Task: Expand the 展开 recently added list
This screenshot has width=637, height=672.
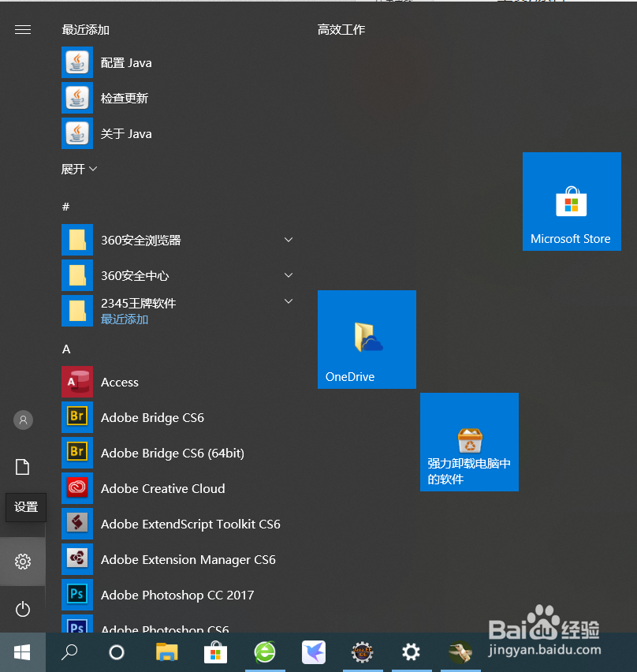Action: (x=79, y=168)
